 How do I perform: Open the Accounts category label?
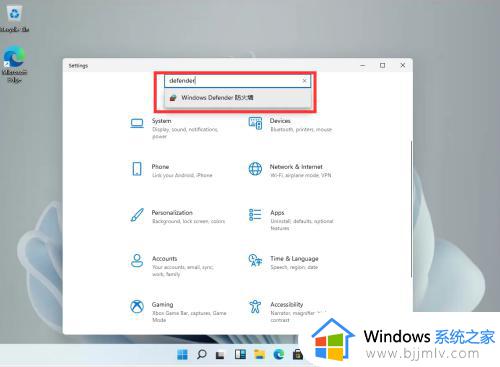[x=165, y=259]
